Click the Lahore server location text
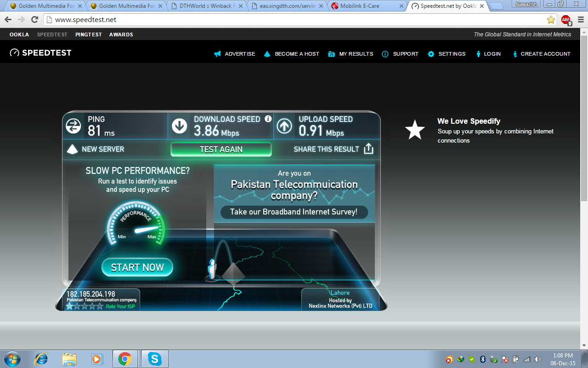 point(340,293)
